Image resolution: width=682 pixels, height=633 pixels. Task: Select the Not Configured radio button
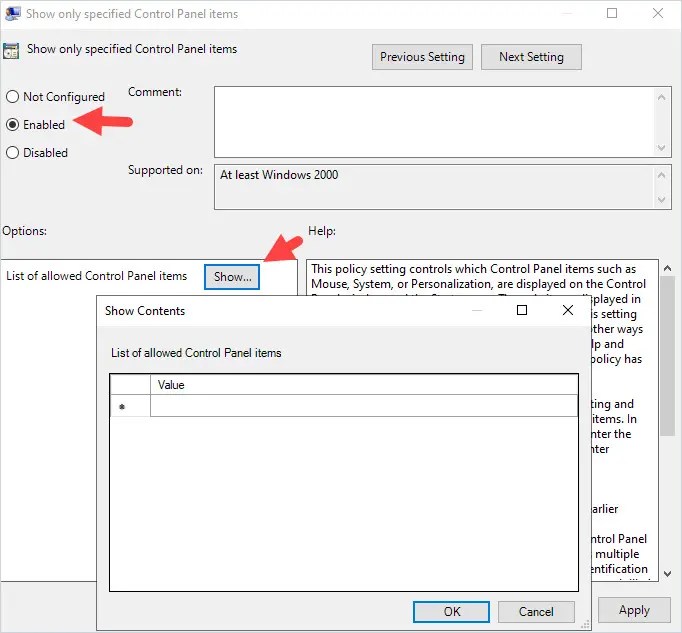pos(12,97)
